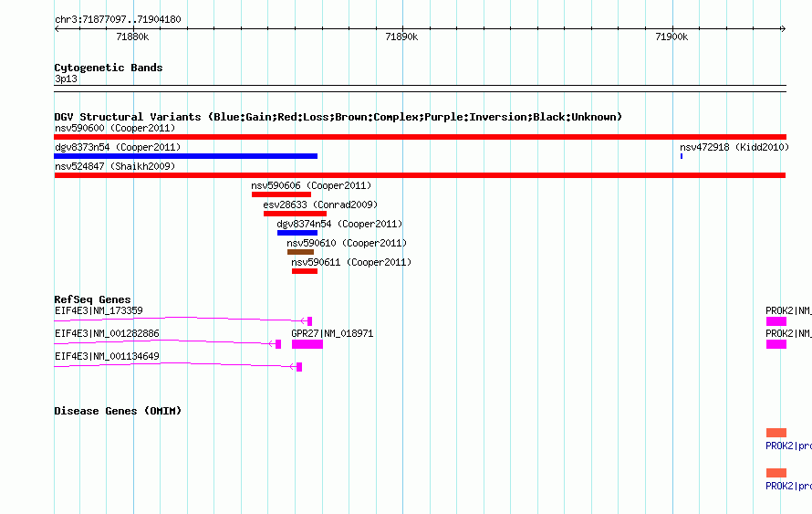812x514 pixels.
Task: Click the EIF4E3|NM_001282886 gene label
Action: 107,333
